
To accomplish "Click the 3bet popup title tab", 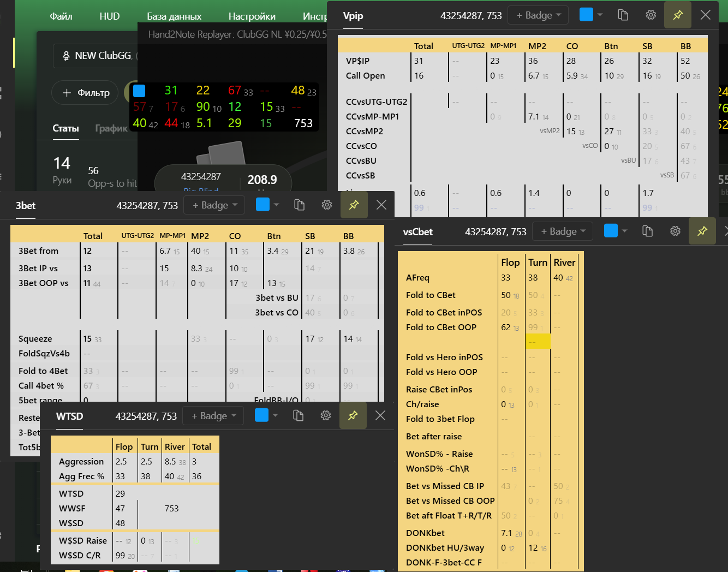I will (x=26, y=205).
